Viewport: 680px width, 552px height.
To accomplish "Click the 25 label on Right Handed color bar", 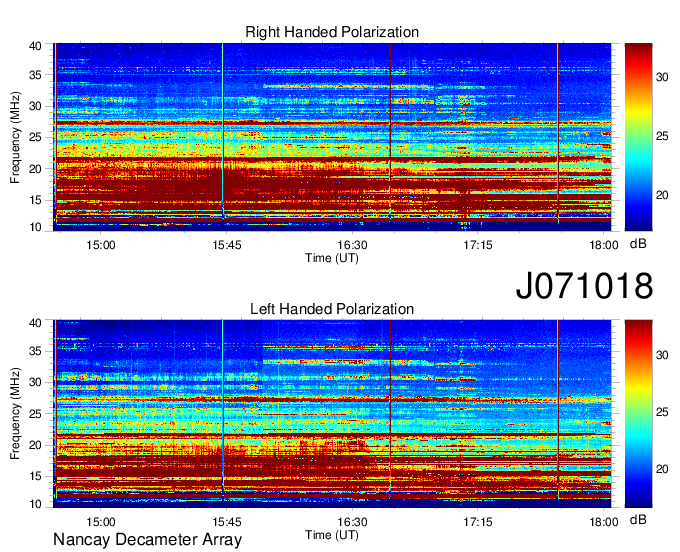I will coord(662,136).
